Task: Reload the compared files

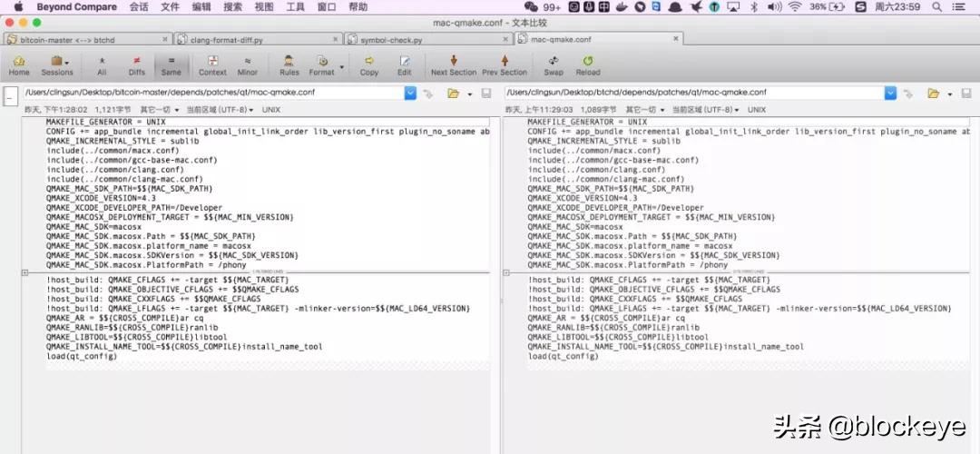Action: [587, 65]
